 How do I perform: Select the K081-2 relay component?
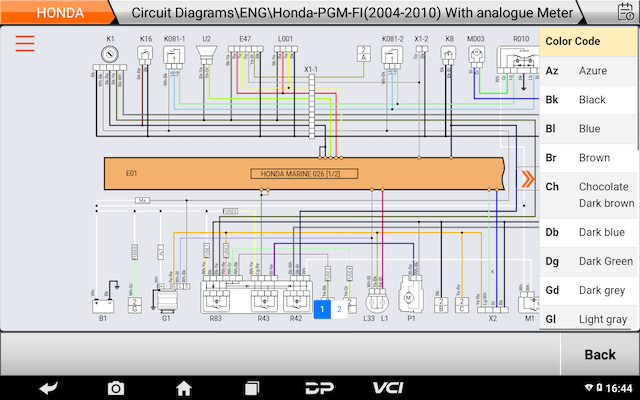(392, 57)
